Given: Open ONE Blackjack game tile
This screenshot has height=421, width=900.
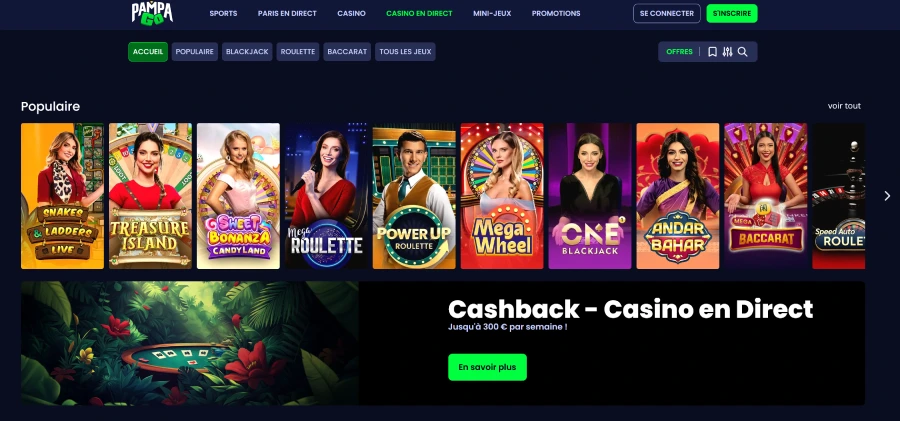Looking at the screenshot, I should tap(589, 196).
